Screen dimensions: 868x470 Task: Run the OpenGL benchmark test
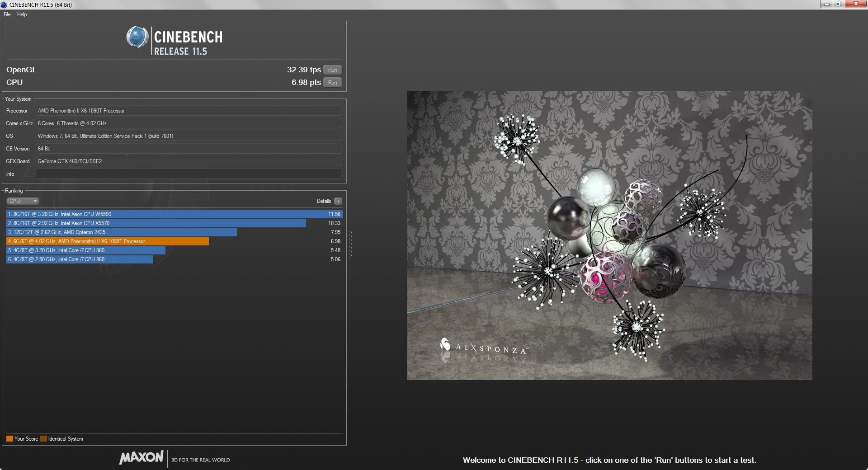coord(332,70)
